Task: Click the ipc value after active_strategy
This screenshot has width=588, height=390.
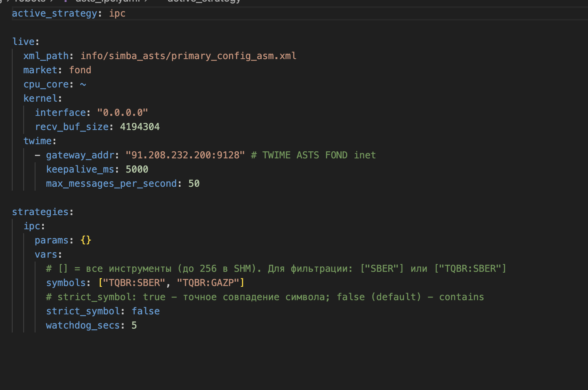Action: (x=117, y=13)
